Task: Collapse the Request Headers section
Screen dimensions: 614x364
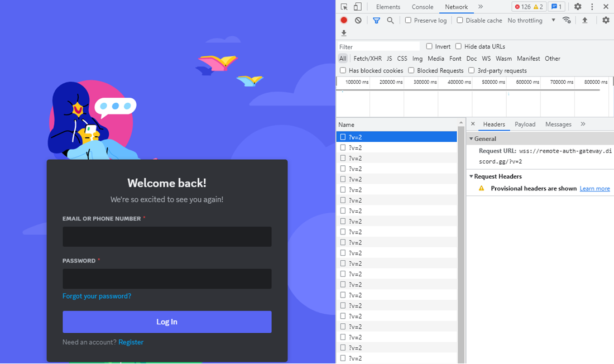Action: 471,176
